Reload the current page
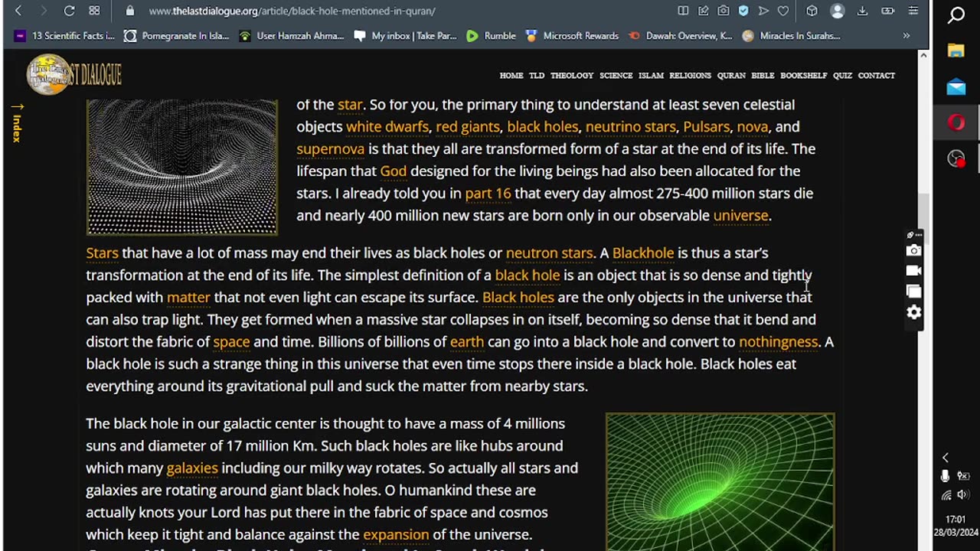 (x=69, y=11)
